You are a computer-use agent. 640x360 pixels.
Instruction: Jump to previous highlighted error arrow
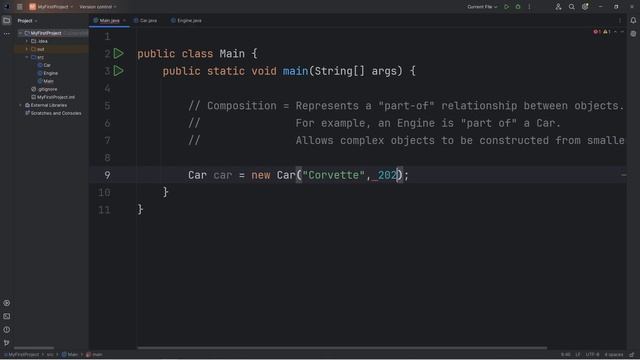click(x=616, y=32)
